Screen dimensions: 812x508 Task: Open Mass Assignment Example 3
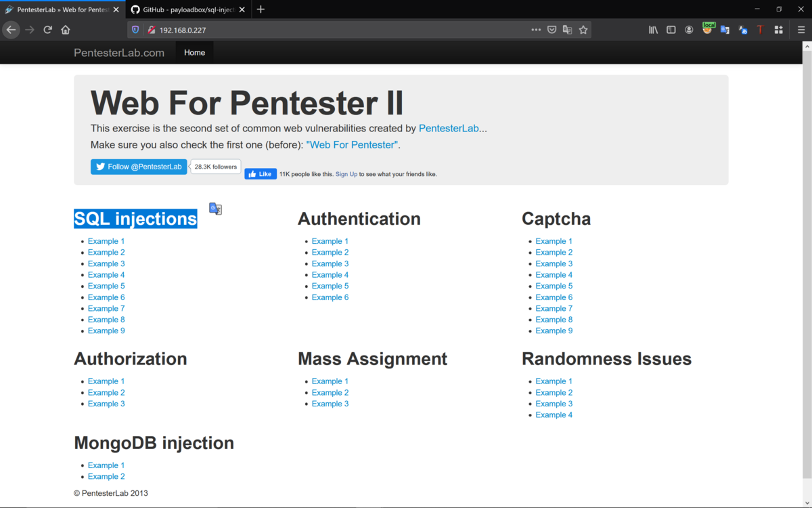click(x=330, y=404)
